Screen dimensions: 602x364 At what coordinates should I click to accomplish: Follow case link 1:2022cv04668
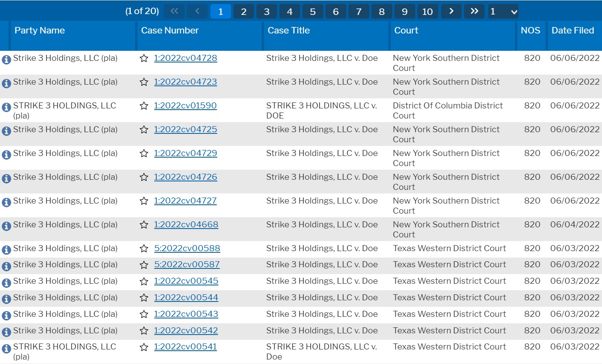tap(186, 225)
